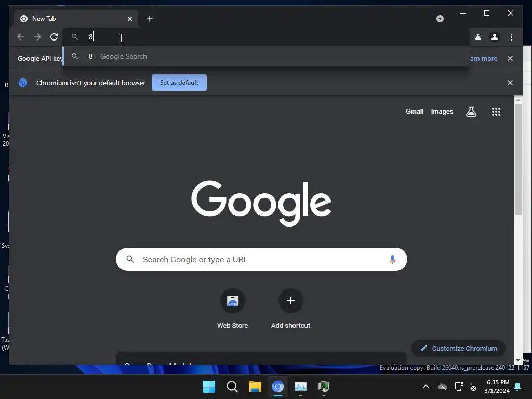This screenshot has width=532, height=399.
Task: Switch to Chromium in the taskbar
Action: tap(277, 387)
